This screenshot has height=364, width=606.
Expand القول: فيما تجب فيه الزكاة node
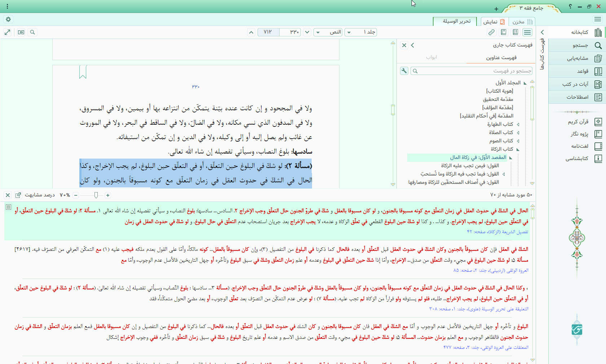point(504,174)
